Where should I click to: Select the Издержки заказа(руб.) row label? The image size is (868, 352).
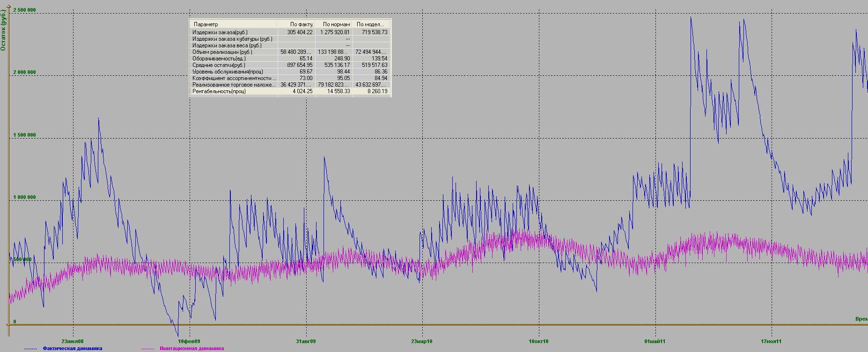(220, 32)
